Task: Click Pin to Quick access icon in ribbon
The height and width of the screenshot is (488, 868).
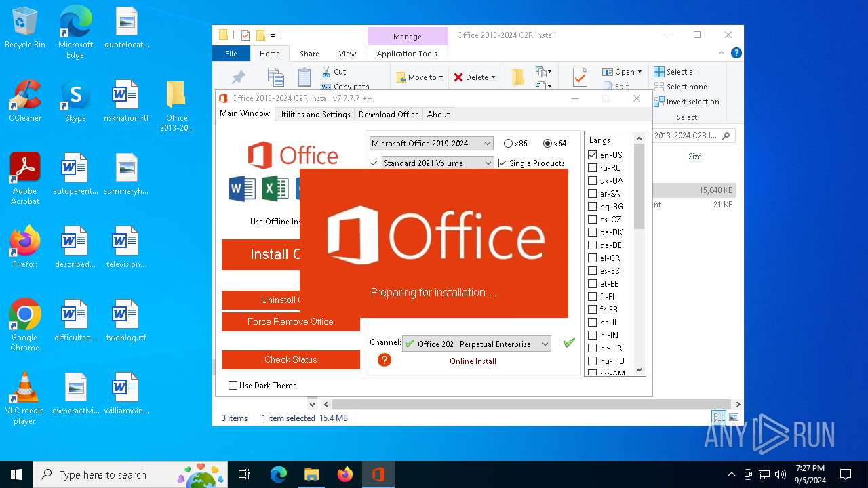Action: coord(239,77)
